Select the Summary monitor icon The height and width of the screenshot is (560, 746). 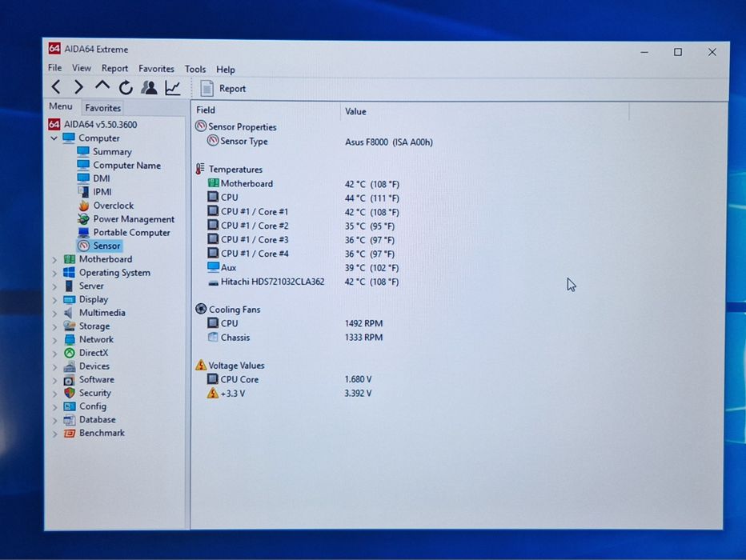click(x=83, y=152)
